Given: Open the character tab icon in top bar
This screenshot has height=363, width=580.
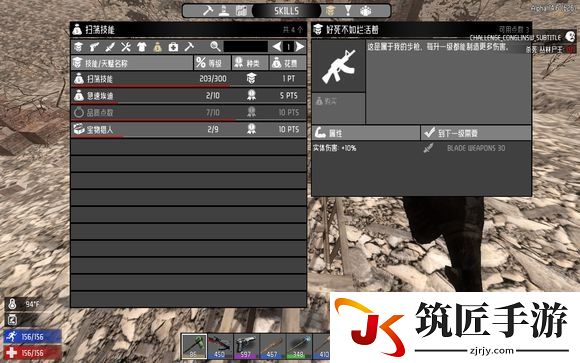Looking at the screenshot, I should pos(224,11).
